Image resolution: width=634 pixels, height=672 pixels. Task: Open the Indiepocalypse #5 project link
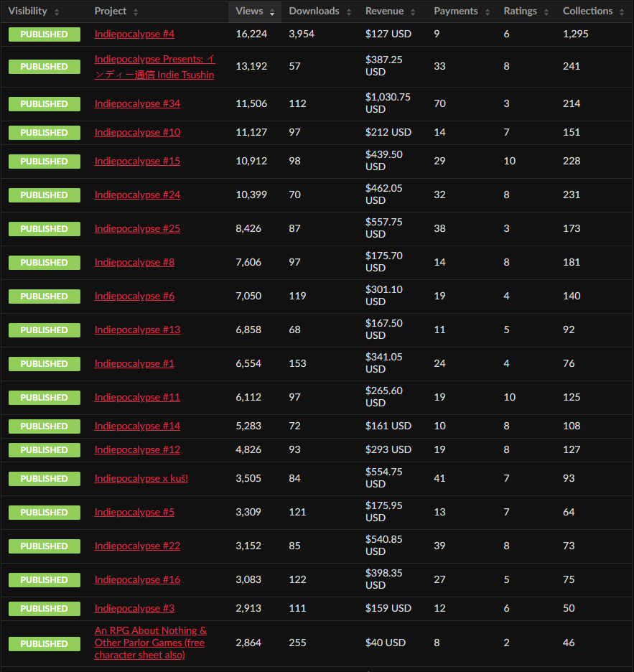134,512
